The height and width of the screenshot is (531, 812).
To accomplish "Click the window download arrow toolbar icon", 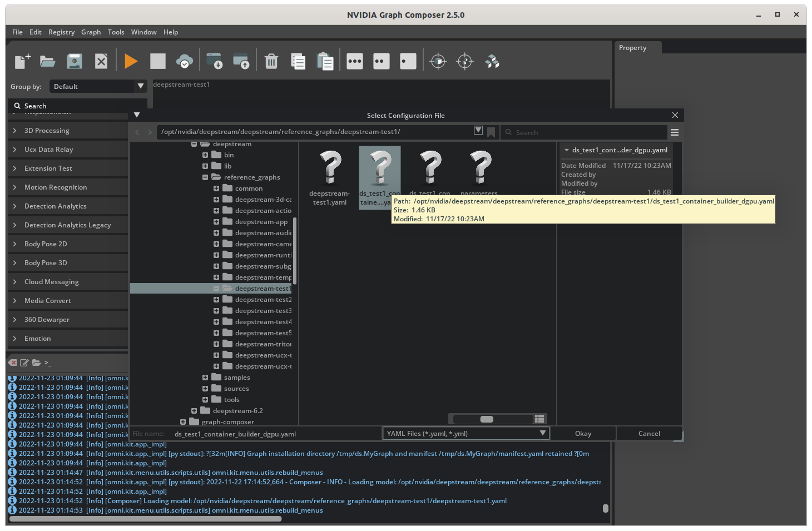I will tap(214, 61).
